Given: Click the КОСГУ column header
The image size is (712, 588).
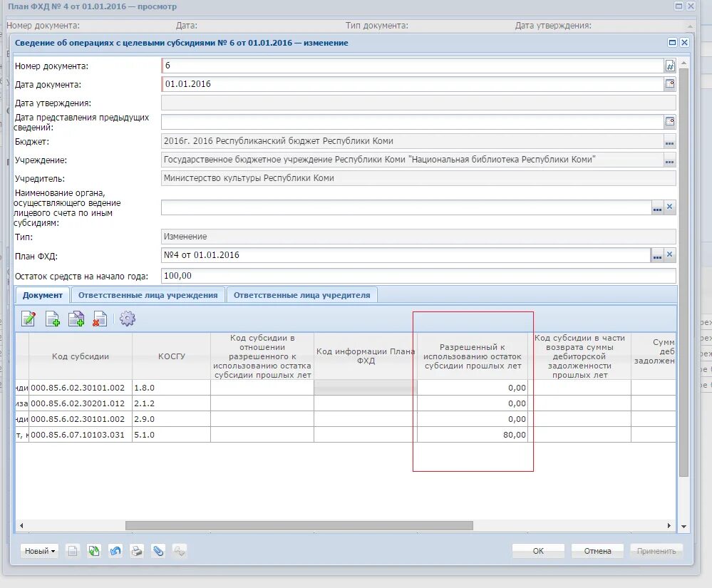Looking at the screenshot, I should (x=171, y=356).
